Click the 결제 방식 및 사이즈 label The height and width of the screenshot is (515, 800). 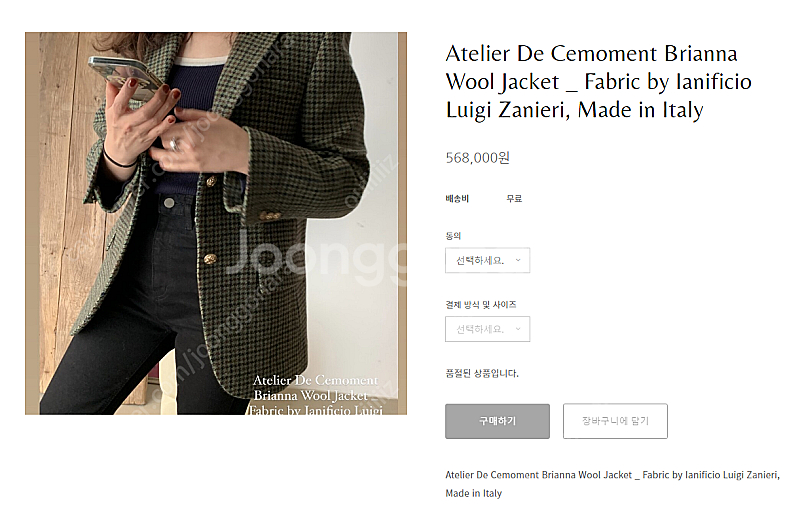(481, 305)
